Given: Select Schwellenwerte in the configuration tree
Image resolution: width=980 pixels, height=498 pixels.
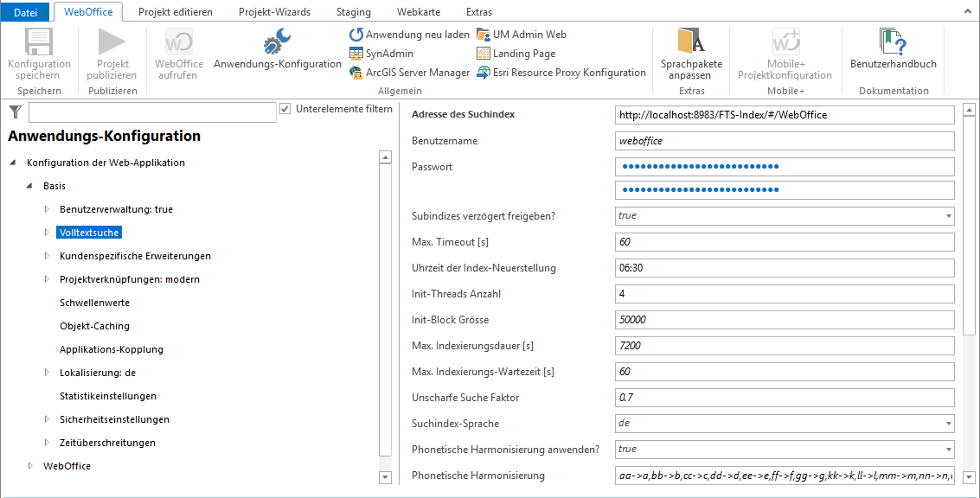Looking at the screenshot, I should coord(94,303).
